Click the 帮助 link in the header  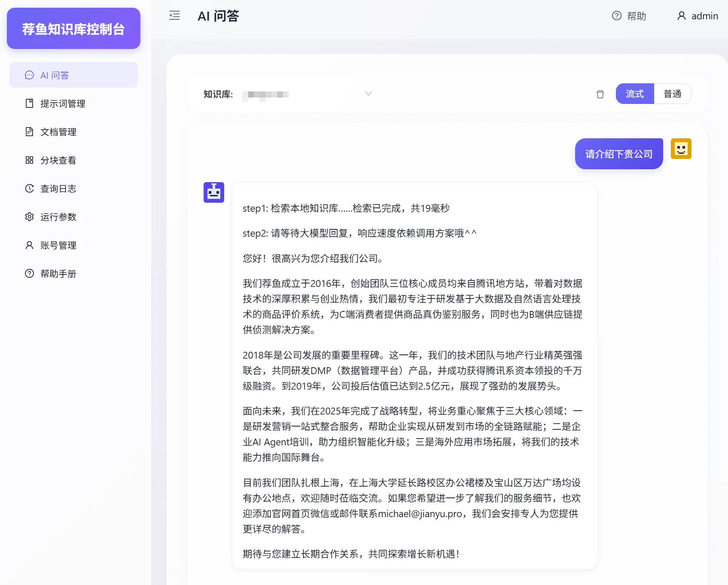628,16
